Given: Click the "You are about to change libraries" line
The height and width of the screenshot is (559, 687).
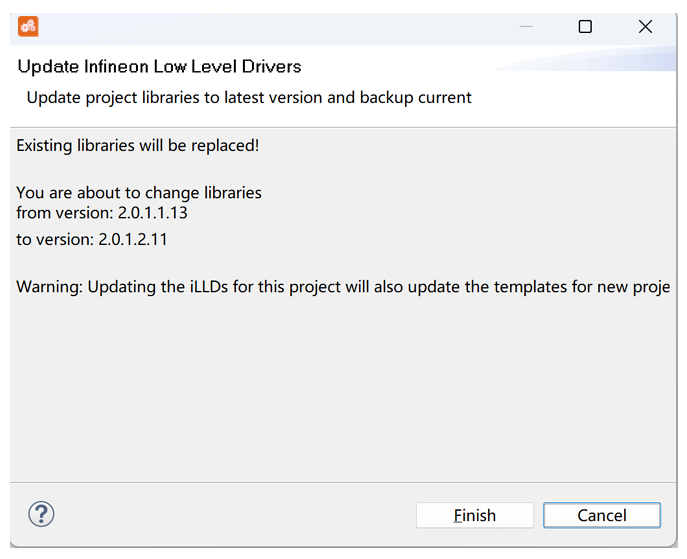Looking at the screenshot, I should (x=139, y=192).
